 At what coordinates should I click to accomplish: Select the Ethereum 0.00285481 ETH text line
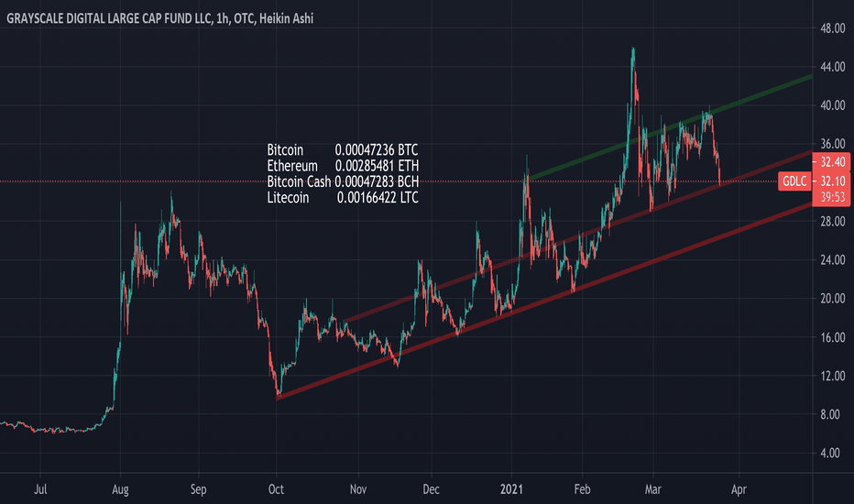point(343,166)
